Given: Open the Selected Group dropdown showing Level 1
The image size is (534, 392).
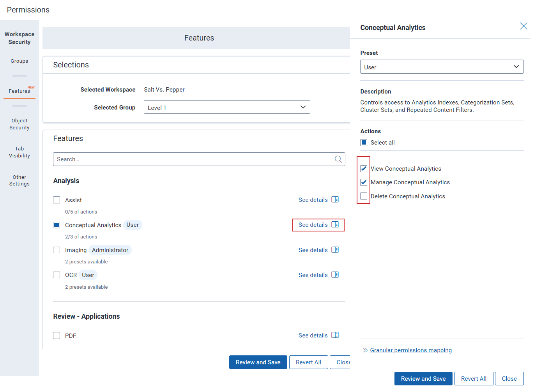Looking at the screenshot, I should coord(227,107).
